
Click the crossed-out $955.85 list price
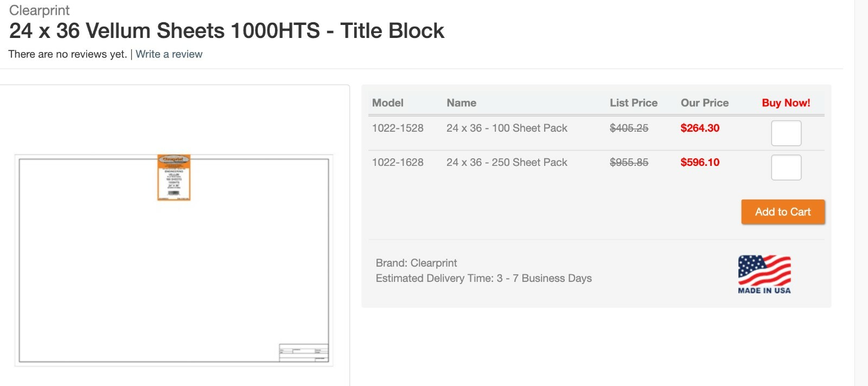coord(629,163)
